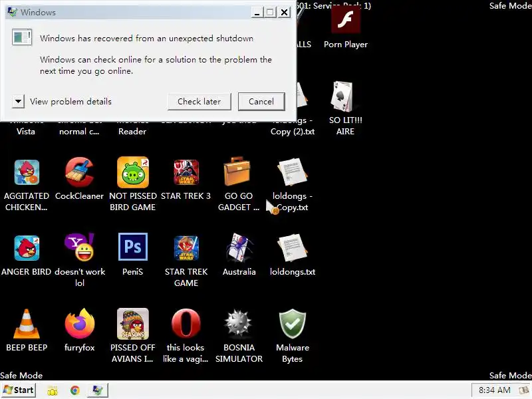
Task: Click the system tray icon beside the clock
Action: (525, 390)
